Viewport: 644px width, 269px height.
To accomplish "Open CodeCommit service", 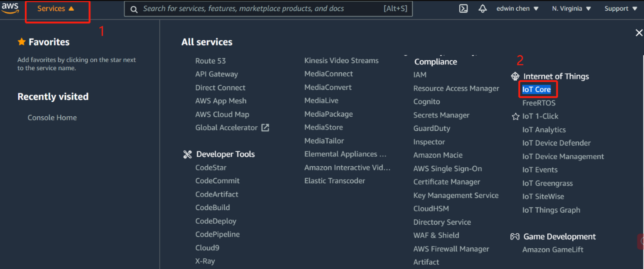I will 218,181.
